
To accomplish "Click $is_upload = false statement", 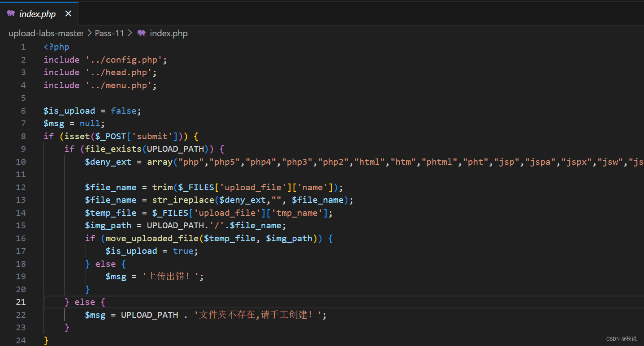I will point(92,111).
